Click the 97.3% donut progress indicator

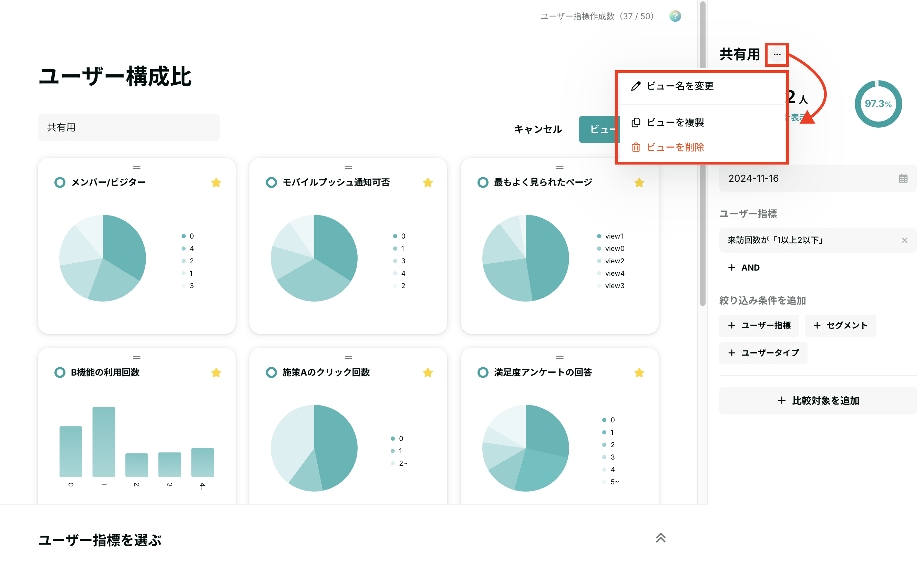pos(878,104)
